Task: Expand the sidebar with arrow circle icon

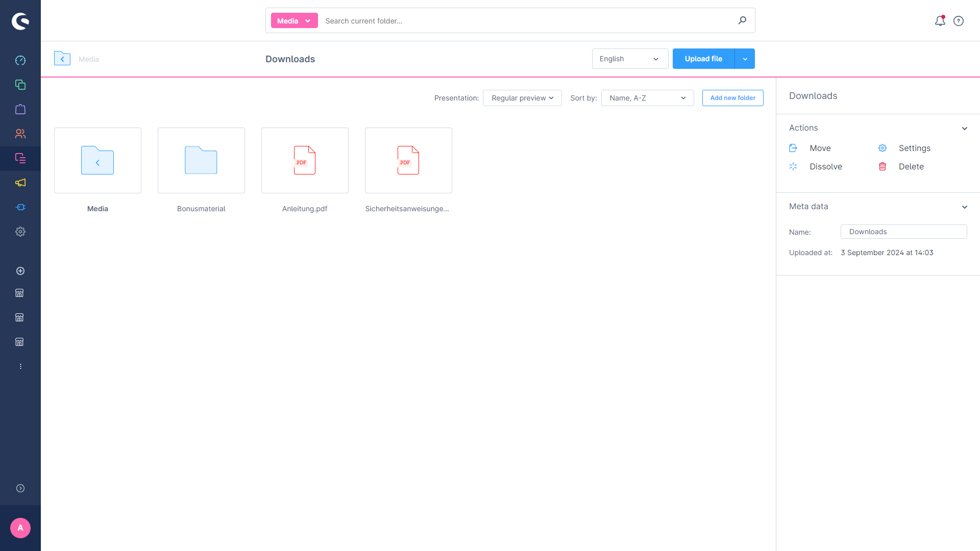Action: coord(20,488)
